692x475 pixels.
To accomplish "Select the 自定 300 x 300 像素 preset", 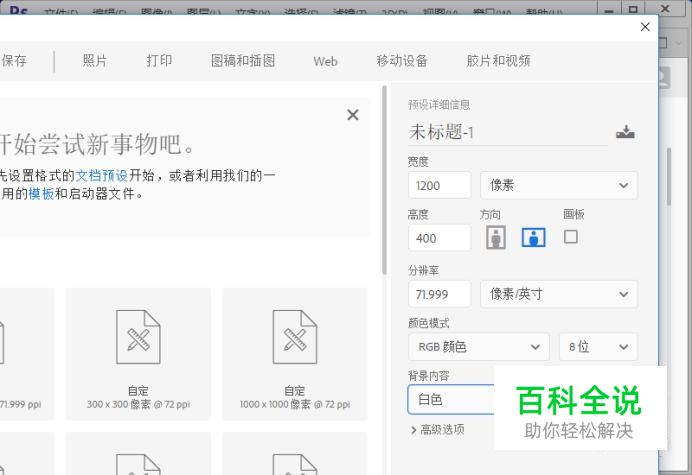I will coord(138,354).
